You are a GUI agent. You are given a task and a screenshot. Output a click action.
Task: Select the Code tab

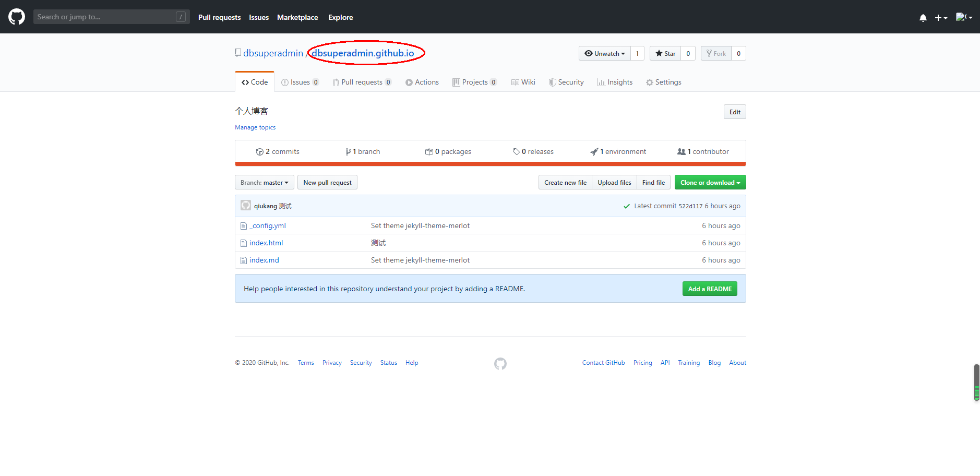[255, 82]
